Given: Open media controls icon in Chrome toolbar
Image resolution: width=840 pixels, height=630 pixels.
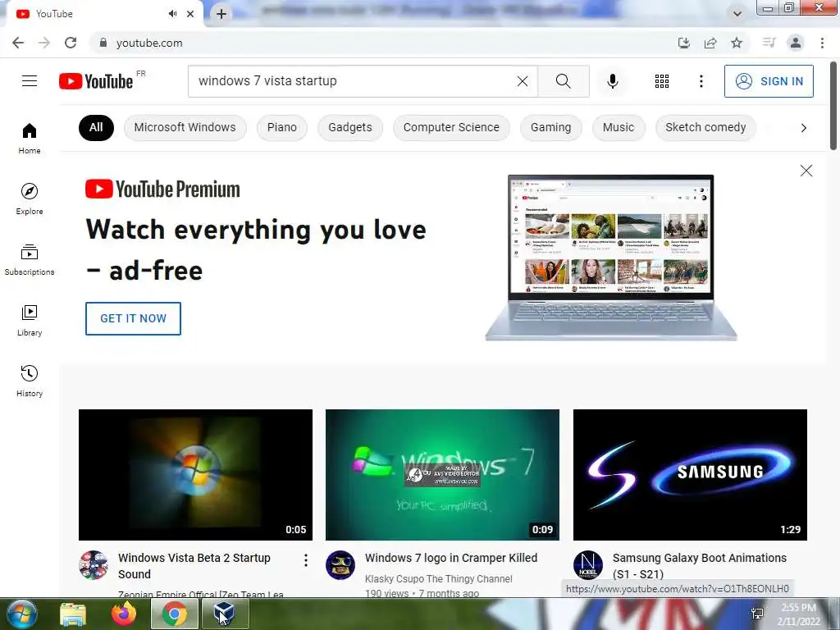Looking at the screenshot, I should tap(769, 43).
